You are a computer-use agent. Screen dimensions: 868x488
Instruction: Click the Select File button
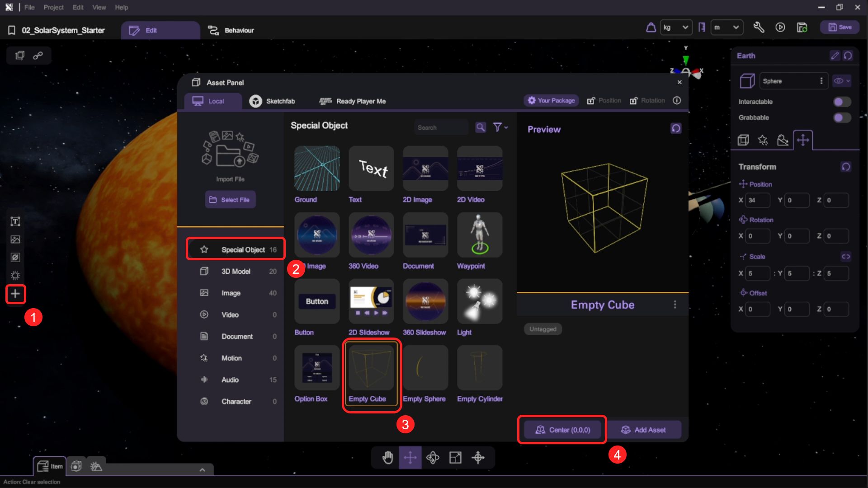point(230,200)
